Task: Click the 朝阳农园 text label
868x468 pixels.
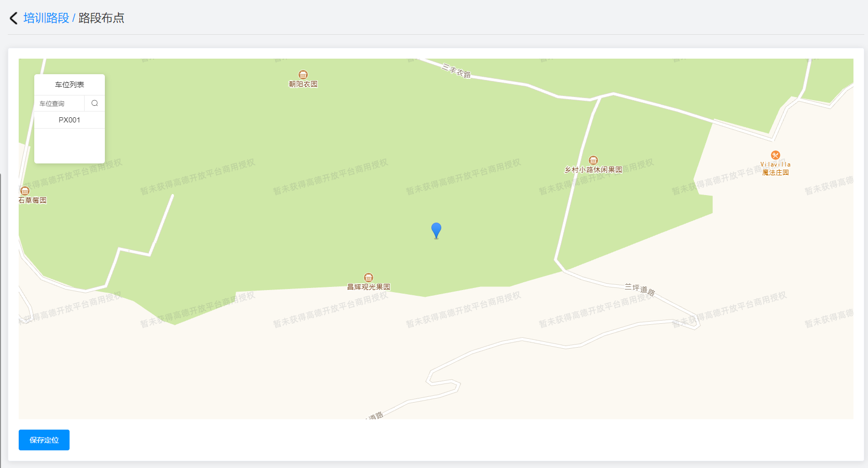Action: point(303,84)
